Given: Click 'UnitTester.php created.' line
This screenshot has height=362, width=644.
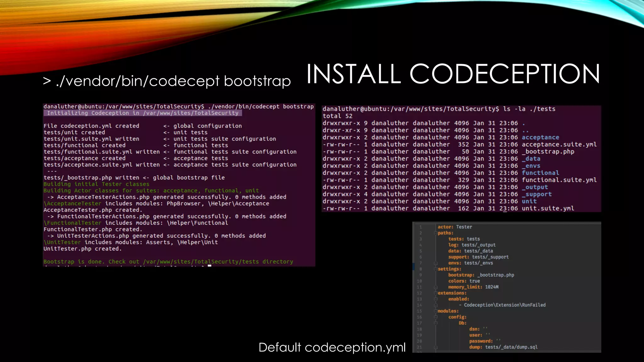Looking at the screenshot, I should [83, 249].
